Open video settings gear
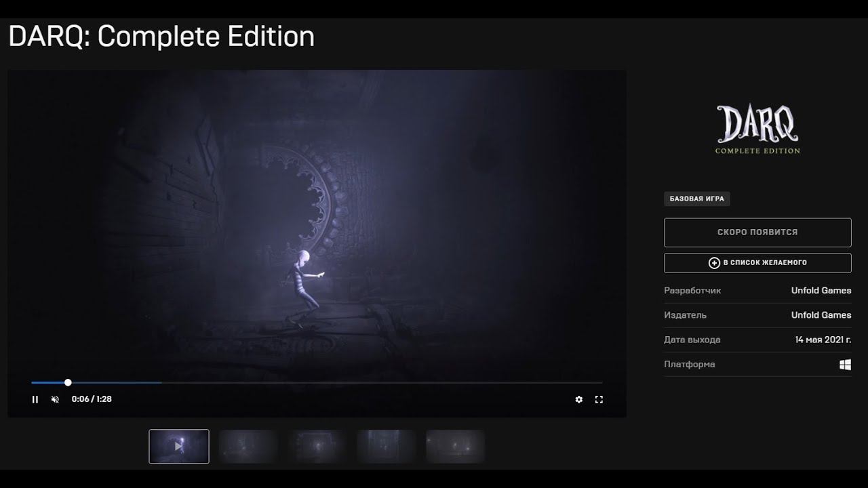The width and height of the screenshot is (868, 488). [x=578, y=399]
